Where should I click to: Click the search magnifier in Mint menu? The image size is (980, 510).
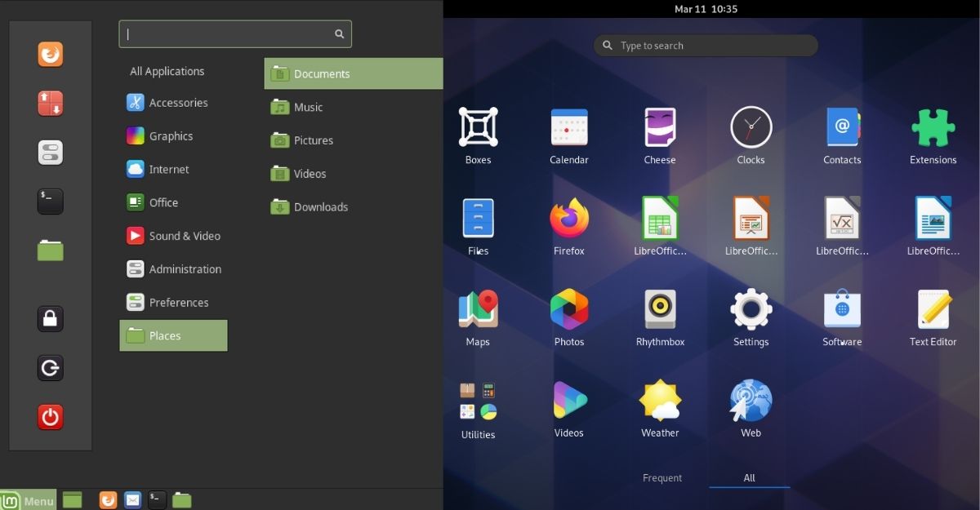point(339,34)
